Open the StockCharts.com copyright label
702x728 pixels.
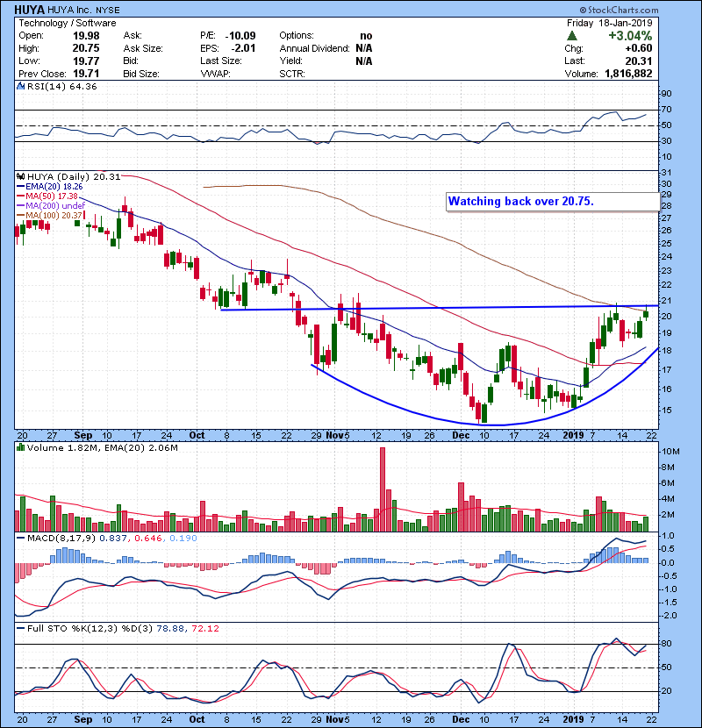[x=619, y=10]
